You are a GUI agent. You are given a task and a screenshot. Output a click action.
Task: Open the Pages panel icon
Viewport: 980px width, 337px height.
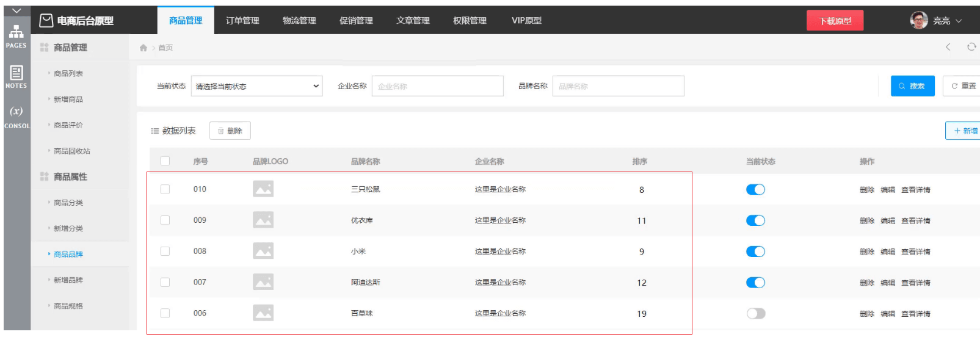(x=16, y=32)
